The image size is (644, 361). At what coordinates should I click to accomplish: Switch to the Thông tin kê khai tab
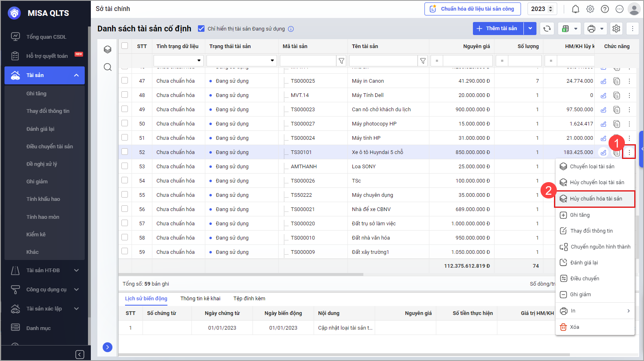(200, 299)
